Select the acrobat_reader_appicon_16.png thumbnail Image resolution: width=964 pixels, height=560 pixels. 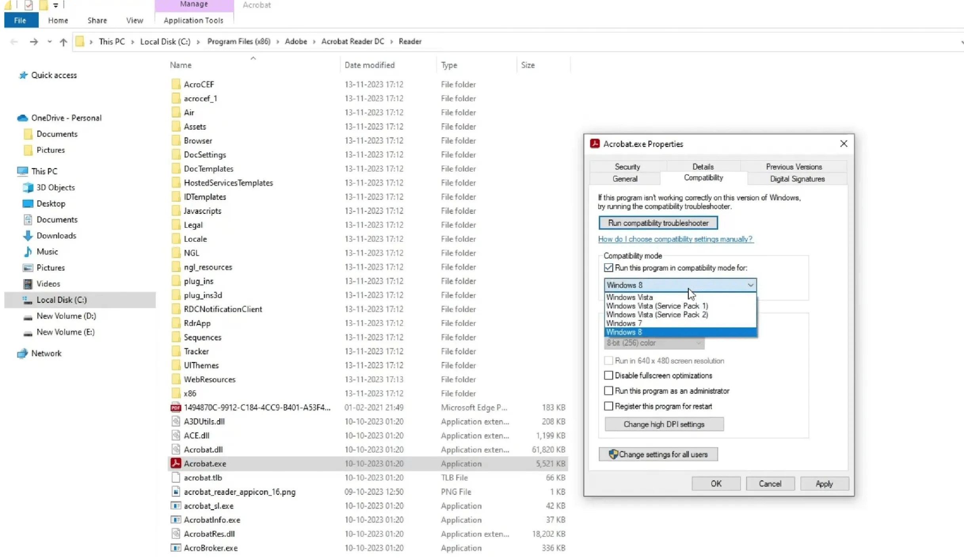(x=176, y=492)
